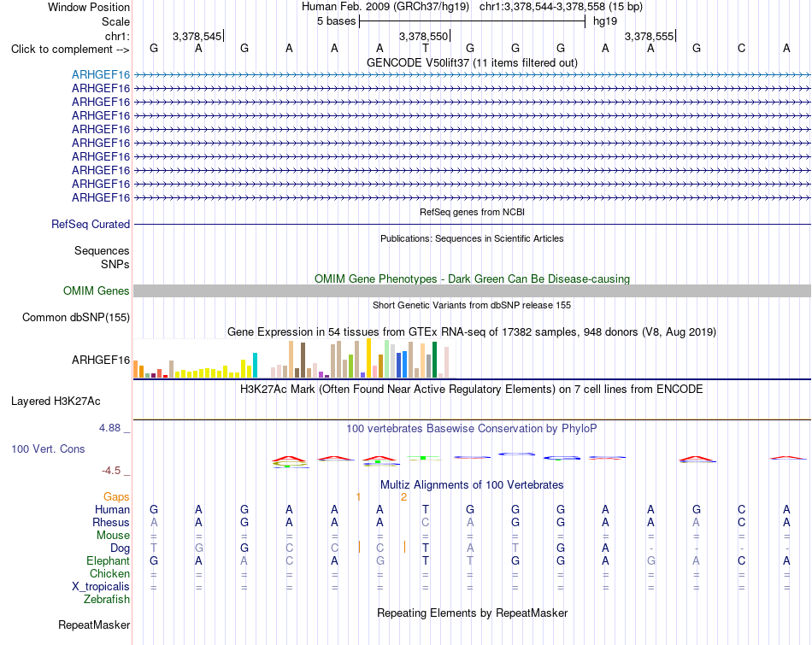The height and width of the screenshot is (645, 812).
Task: Click the '5 bases' scale bar text
Action: click(x=337, y=21)
